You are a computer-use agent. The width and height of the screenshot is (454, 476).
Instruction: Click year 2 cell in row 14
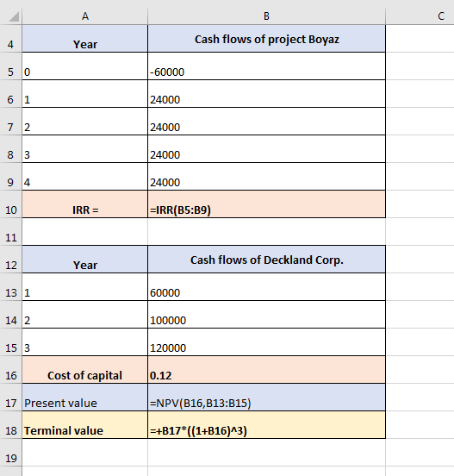(x=85, y=315)
